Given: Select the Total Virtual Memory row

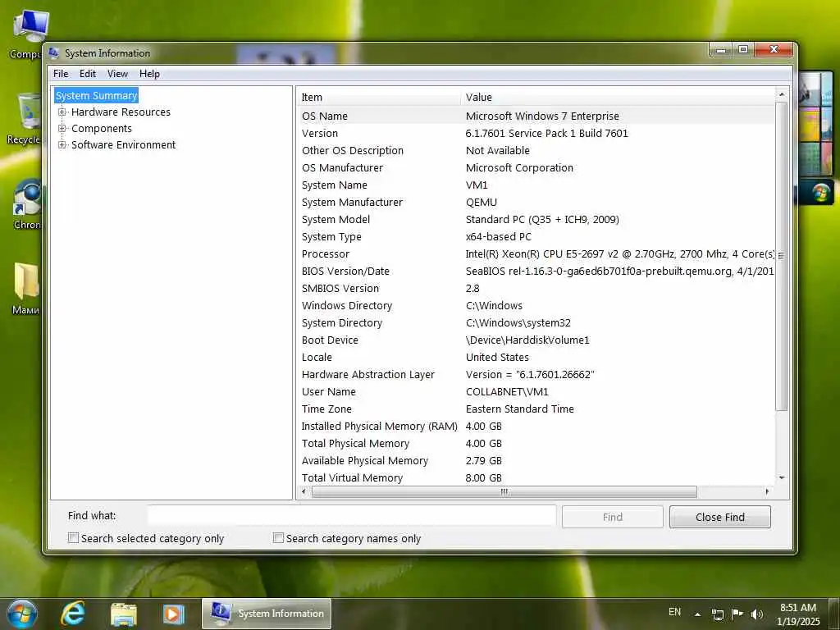Looking at the screenshot, I should coord(536,477).
